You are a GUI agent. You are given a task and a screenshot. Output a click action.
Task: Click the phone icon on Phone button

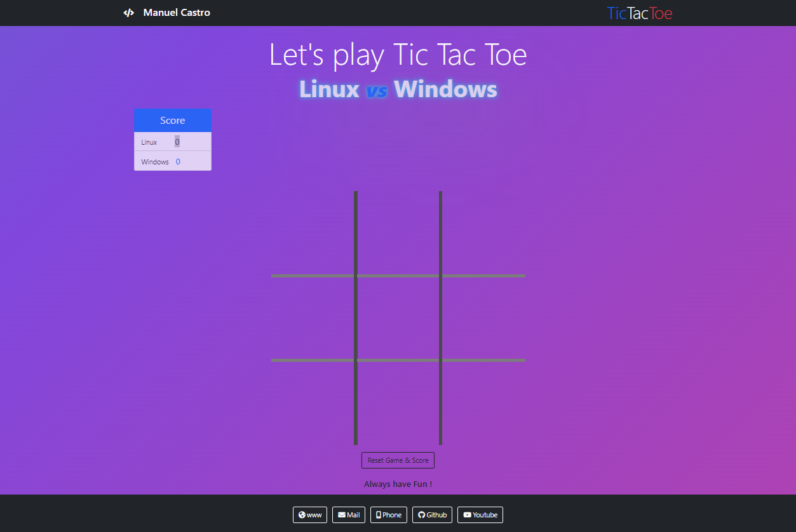point(379,515)
